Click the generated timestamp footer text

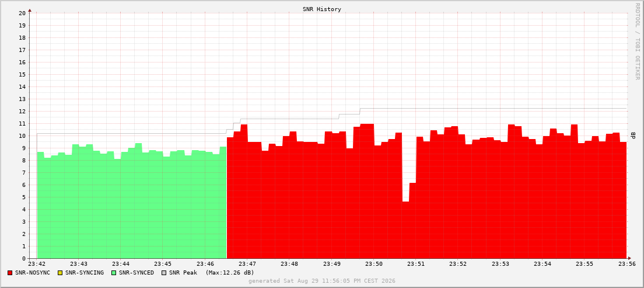pyautogui.click(x=321, y=281)
